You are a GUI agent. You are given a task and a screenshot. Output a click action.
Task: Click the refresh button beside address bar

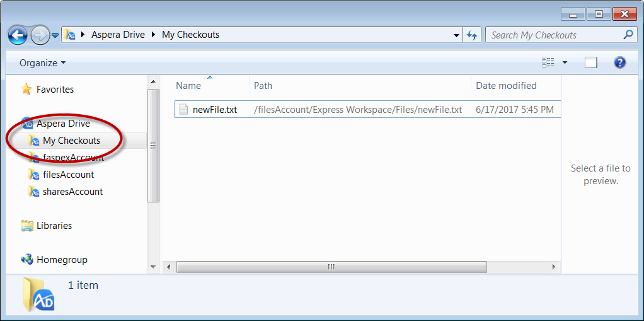(x=471, y=35)
